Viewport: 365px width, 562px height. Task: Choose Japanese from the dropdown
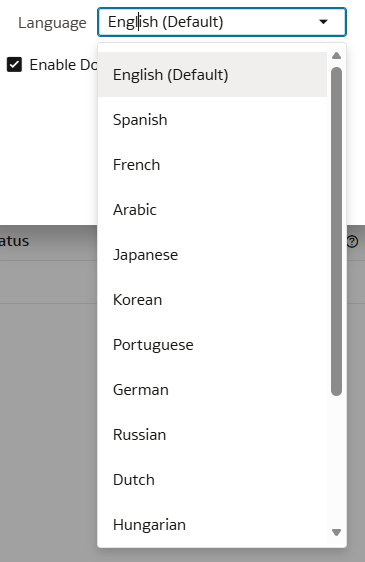(212, 255)
